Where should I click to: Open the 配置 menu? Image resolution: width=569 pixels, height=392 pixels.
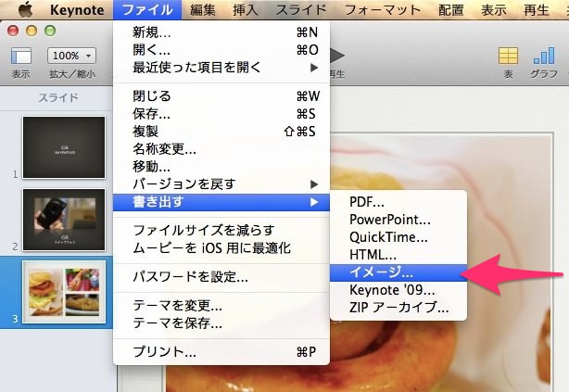(x=450, y=10)
